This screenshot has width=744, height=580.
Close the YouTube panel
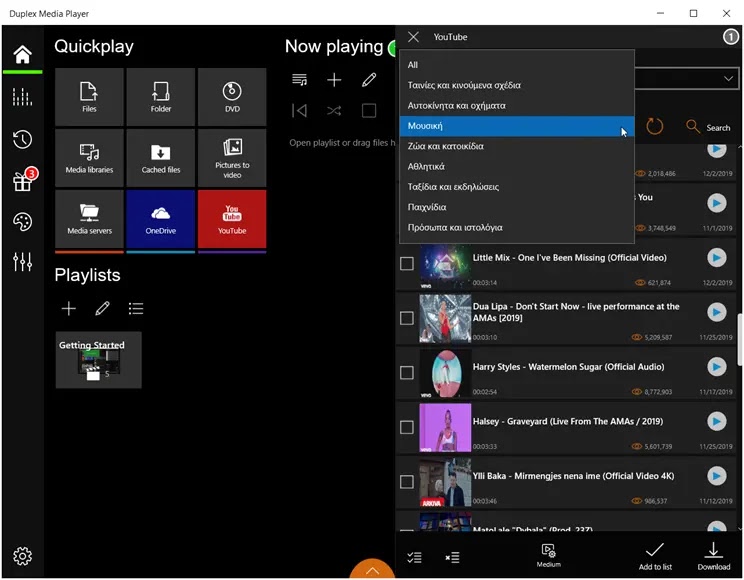click(x=413, y=37)
